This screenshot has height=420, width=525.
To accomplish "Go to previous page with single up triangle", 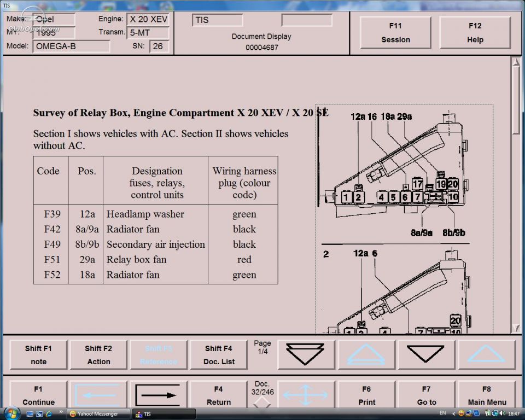I will 486,355.
